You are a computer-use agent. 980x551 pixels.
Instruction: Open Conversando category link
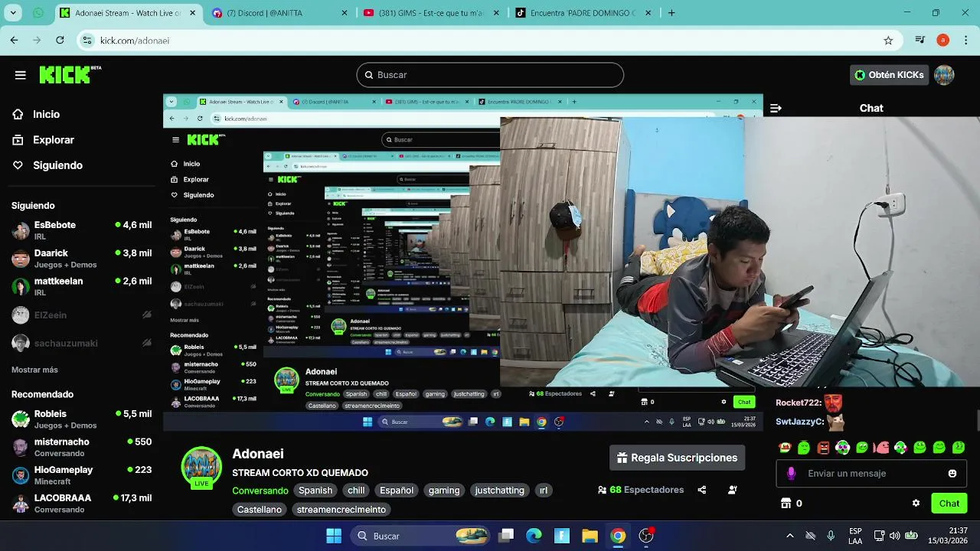[260, 491]
